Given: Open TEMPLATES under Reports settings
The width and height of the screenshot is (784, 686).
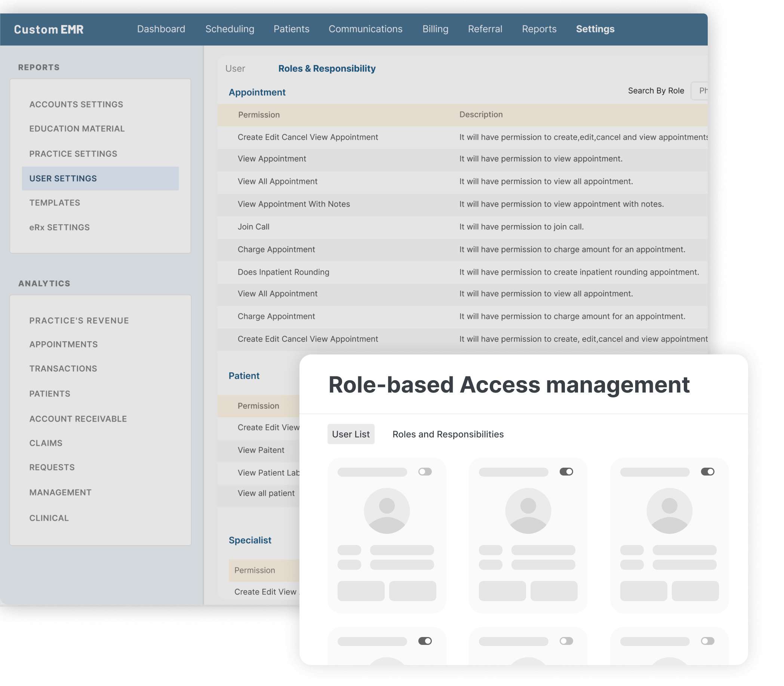Looking at the screenshot, I should [x=55, y=203].
